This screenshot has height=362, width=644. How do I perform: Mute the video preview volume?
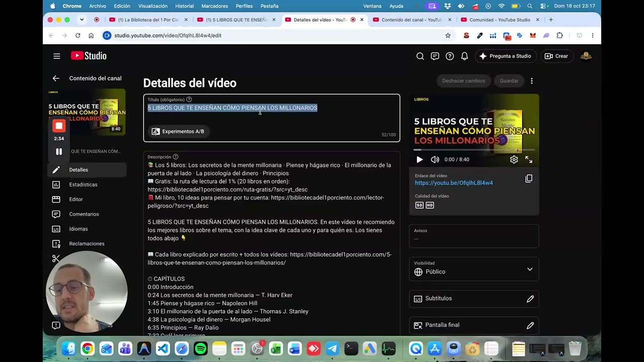click(435, 159)
